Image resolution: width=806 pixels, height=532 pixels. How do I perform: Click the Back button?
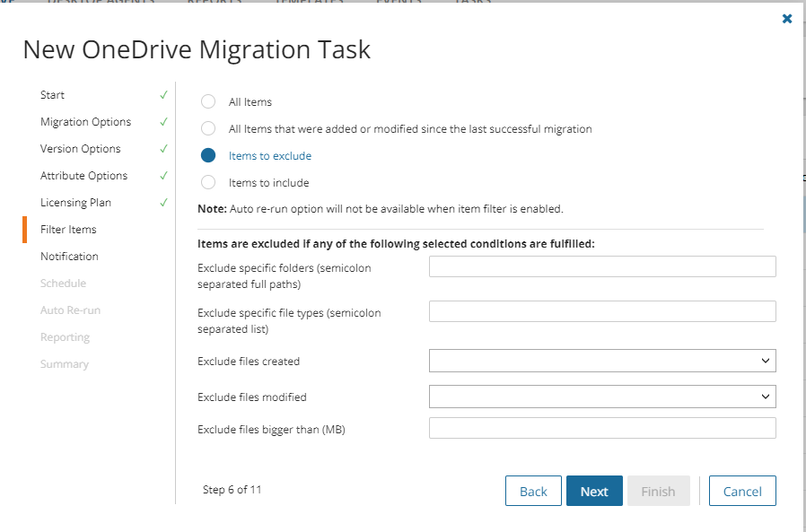coord(533,491)
